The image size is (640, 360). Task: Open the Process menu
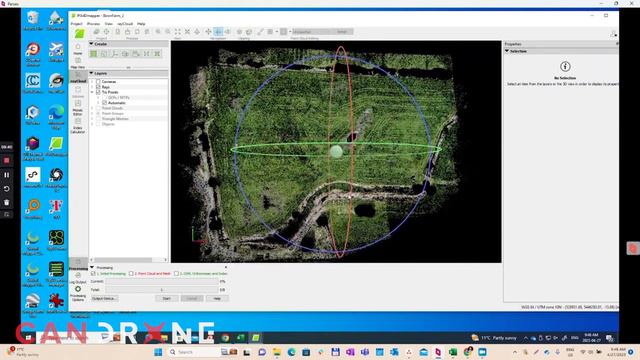[x=93, y=24]
